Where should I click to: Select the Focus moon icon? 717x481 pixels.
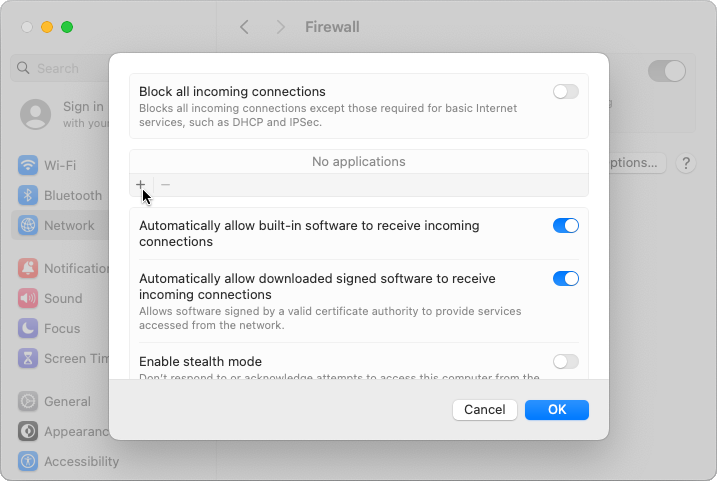point(28,328)
